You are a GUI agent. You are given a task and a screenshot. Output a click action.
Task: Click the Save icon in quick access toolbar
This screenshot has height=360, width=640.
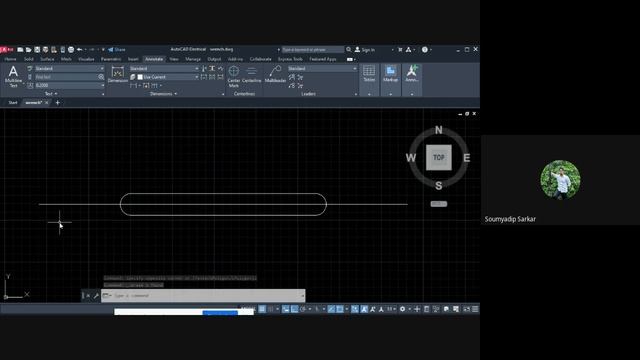[x=37, y=49]
